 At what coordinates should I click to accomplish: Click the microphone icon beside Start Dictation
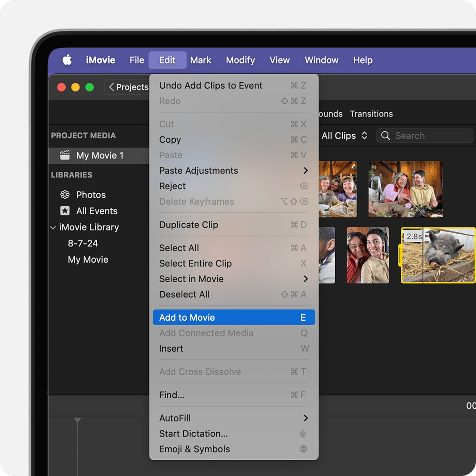click(x=304, y=434)
